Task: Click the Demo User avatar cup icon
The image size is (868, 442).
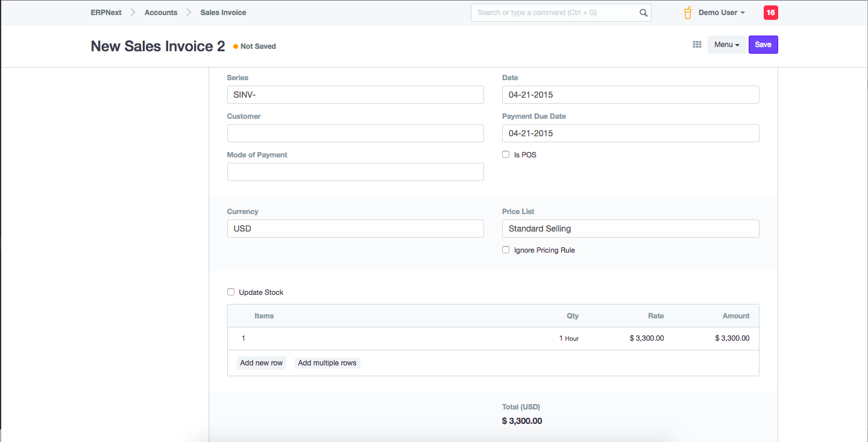Action: coord(688,13)
